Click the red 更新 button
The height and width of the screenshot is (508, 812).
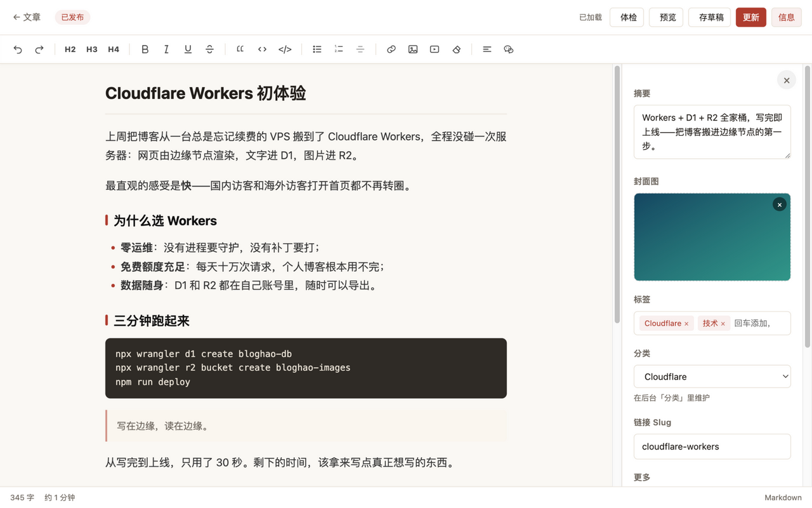point(751,17)
